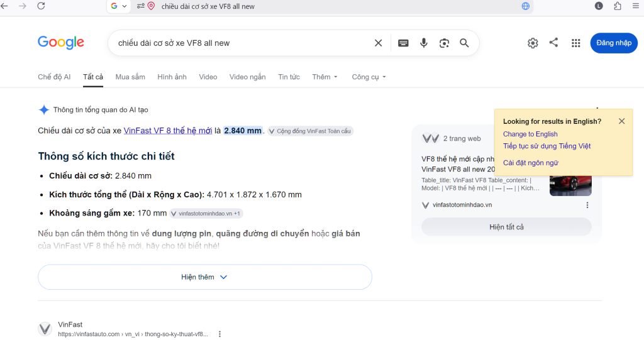Reload the current page
The height and width of the screenshot is (340, 644).
(41, 6)
